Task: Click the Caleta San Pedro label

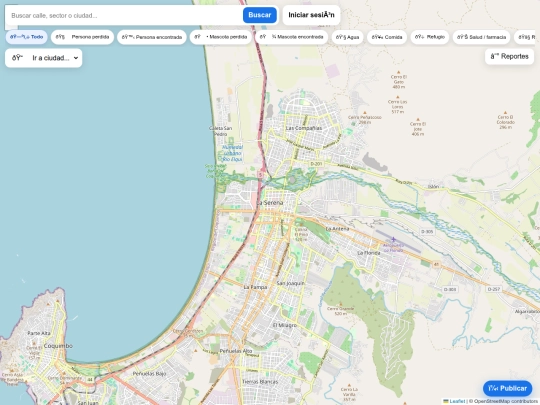Action: tap(220, 131)
